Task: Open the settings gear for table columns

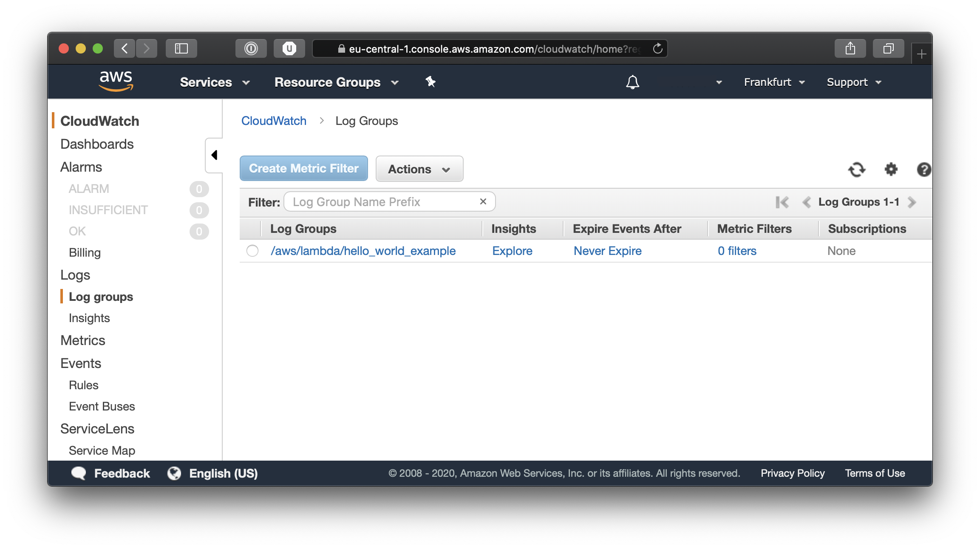Action: click(x=891, y=169)
